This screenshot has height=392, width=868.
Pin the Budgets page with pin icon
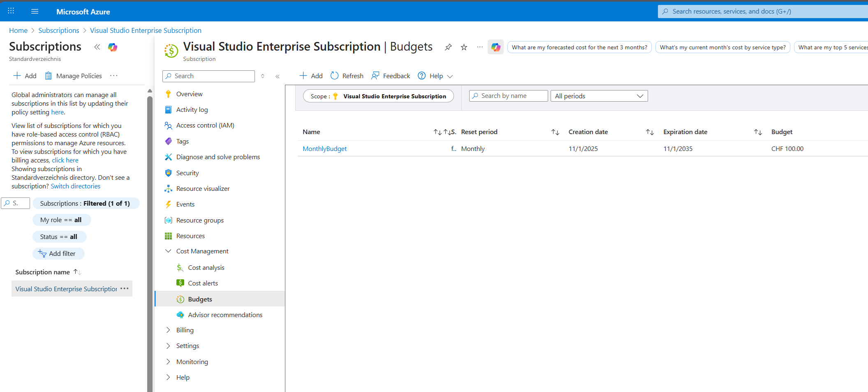pos(448,47)
